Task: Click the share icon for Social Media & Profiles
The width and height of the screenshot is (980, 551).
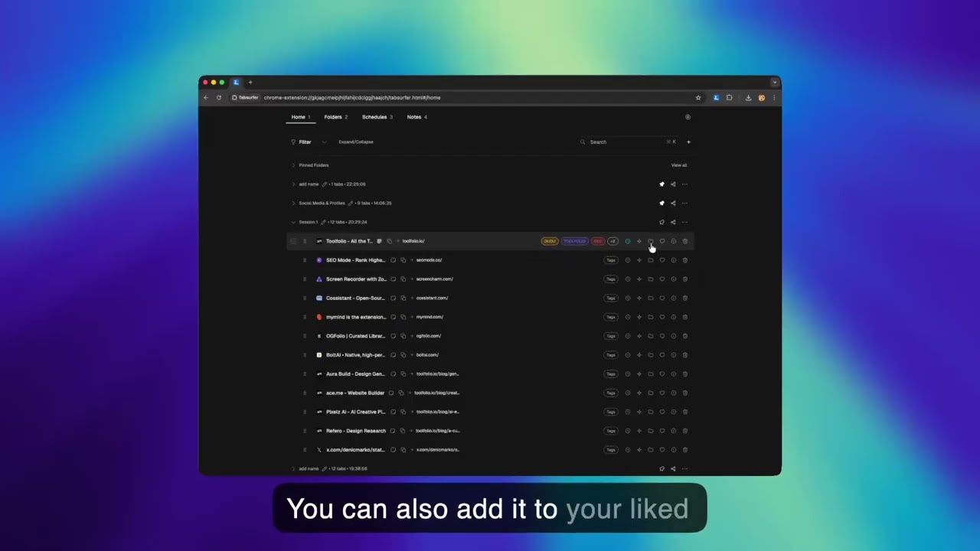Action: coord(673,203)
